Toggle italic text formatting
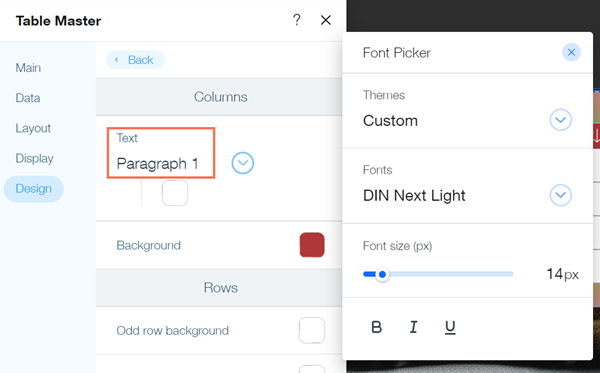600x373 pixels. 413,327
